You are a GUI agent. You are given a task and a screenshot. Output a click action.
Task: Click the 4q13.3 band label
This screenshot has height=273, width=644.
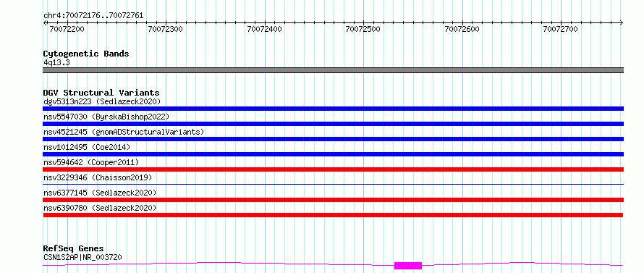[x=56, y=62]
